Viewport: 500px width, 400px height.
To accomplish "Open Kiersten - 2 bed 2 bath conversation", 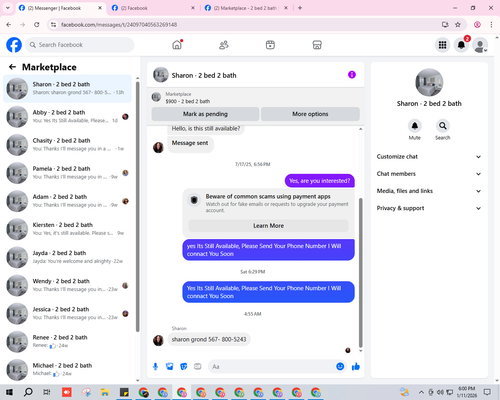I will pos(67,229).
